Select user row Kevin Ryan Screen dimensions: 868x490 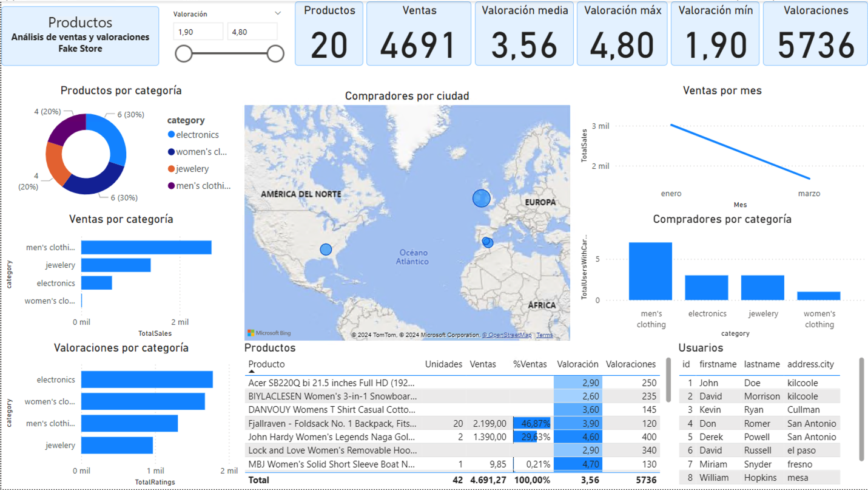pos(759,409)
